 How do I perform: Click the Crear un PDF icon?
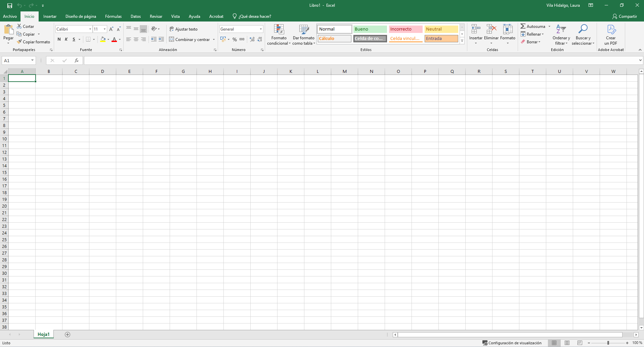(611, 30)
